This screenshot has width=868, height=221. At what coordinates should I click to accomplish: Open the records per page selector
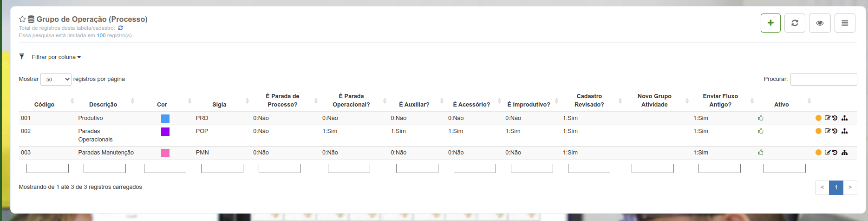[x=56, y=79]
